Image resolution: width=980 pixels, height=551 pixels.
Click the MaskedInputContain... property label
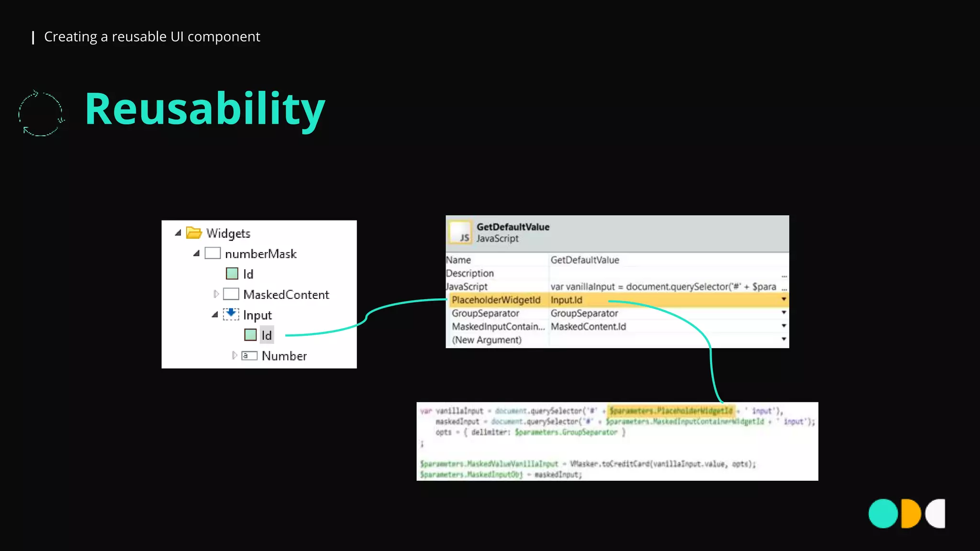coord(498,327)
